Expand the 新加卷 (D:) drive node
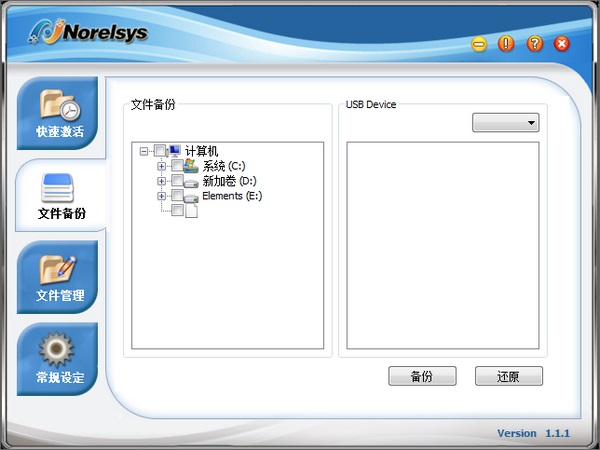The width and height of the screenshot is (600, 450). tap(161, 181)
